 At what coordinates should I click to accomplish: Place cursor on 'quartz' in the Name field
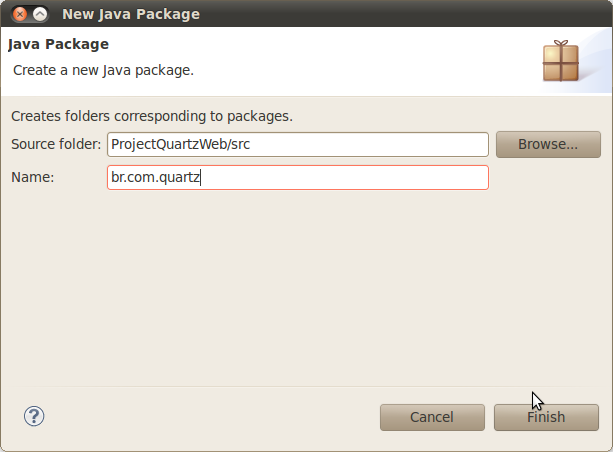pyautogui.click(x=179, y=178)
